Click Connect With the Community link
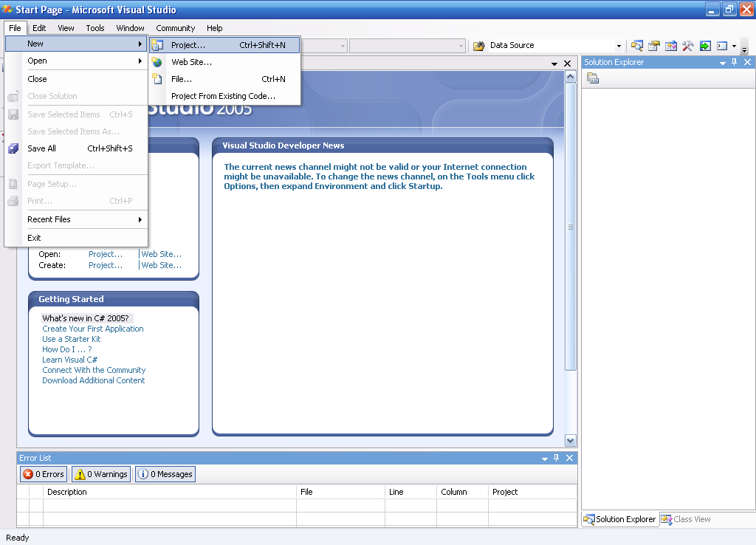The width and height of the screenshot is (756, 545). coord(94,370)
